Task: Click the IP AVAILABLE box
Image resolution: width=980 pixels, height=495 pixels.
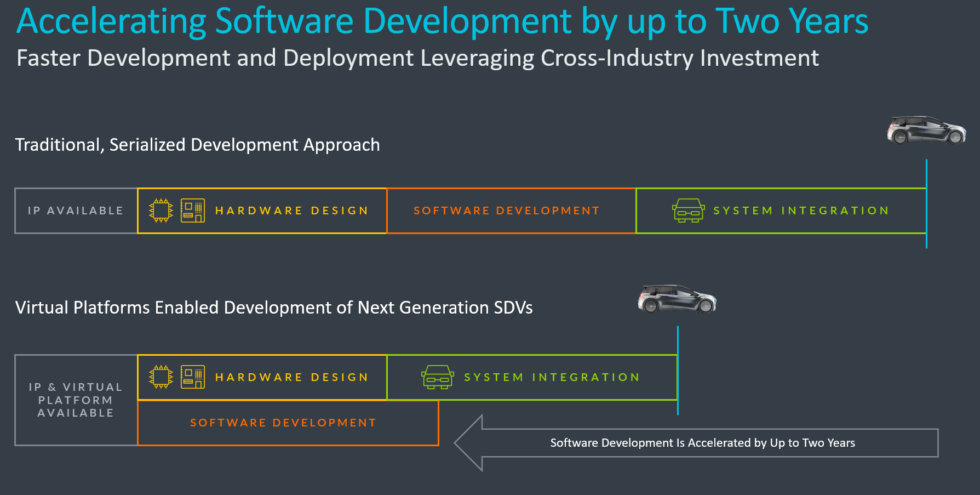Action: [75, 210]
